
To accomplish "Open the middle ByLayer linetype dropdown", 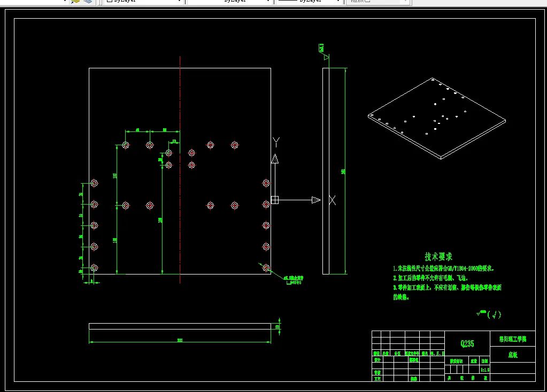I will (229, 1).
